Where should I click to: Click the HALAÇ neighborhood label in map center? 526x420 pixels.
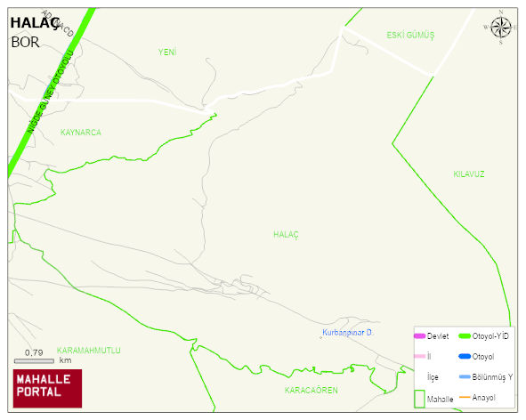point(286,235)
